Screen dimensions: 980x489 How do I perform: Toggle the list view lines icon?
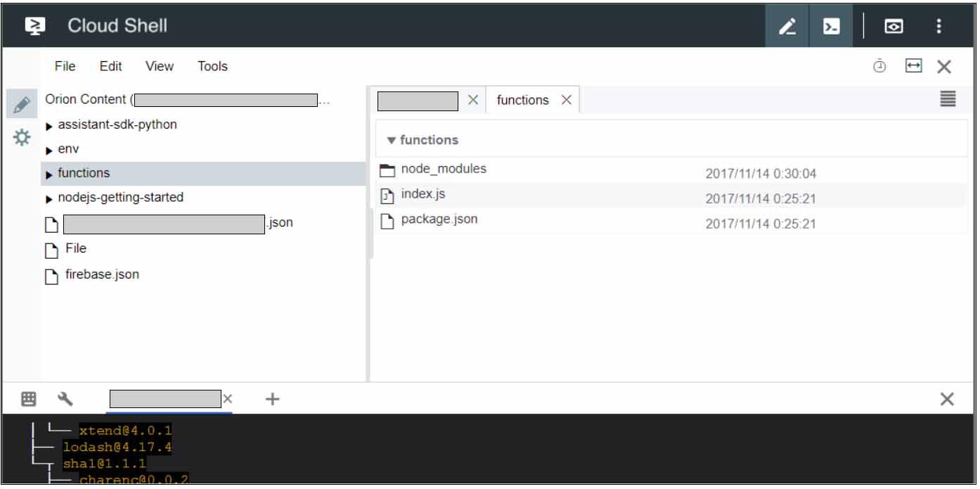[948, 99]
